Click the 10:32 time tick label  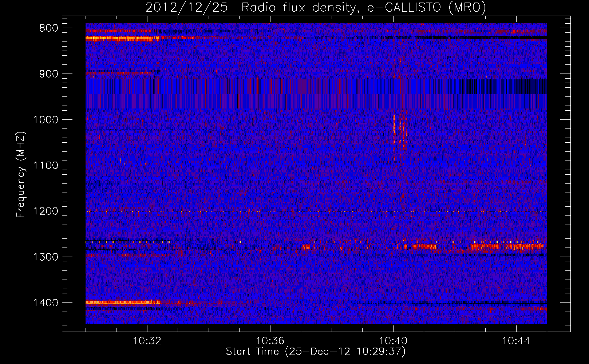click(x=147, y=341)
